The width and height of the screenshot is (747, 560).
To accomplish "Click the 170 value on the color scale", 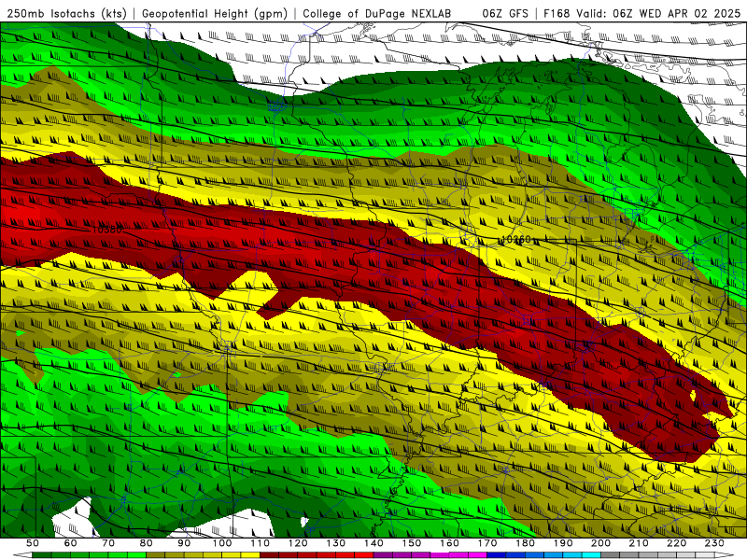I will (x=486, y=543).
